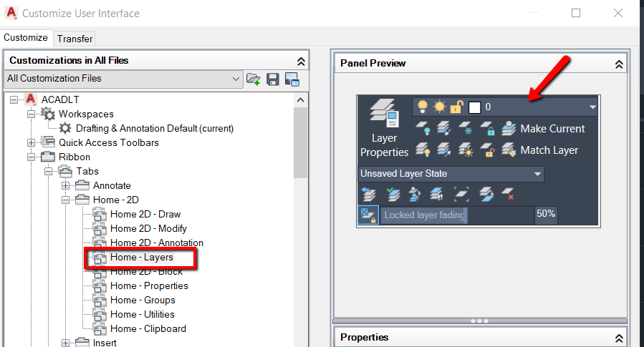The width and height of the screenshot is (644, 347).
Task: Collapse the Panel Preview pane
Action: pyautogui.click(x=619, y=64)
